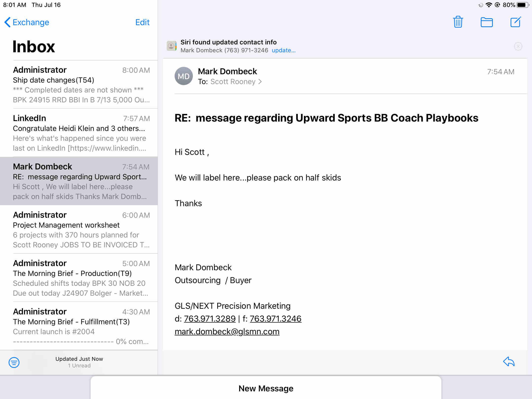Image resolution: width=532 pixels, height=399 pixels.
Task: Open the Ship date changes(T54) email
Action: 81,84
